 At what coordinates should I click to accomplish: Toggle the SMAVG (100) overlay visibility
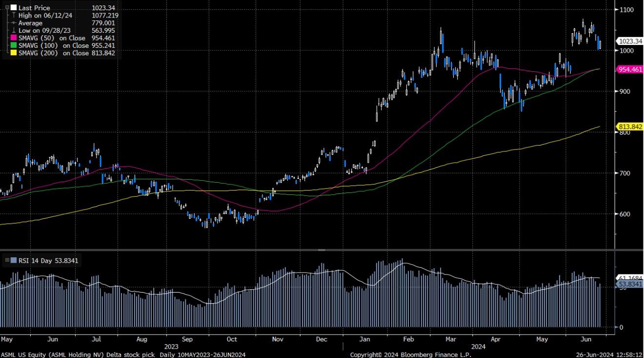pos(14,45)
